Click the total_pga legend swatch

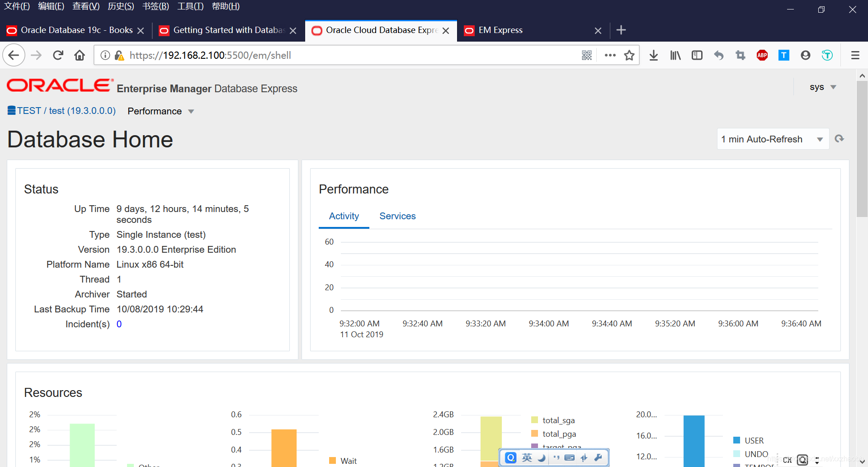click(535, 434)
